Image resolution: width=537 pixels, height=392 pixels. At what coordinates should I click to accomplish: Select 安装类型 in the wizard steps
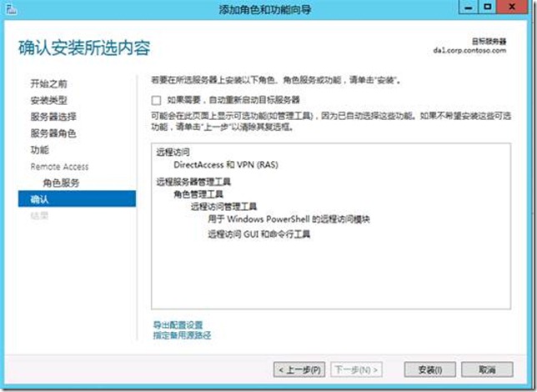48,100
